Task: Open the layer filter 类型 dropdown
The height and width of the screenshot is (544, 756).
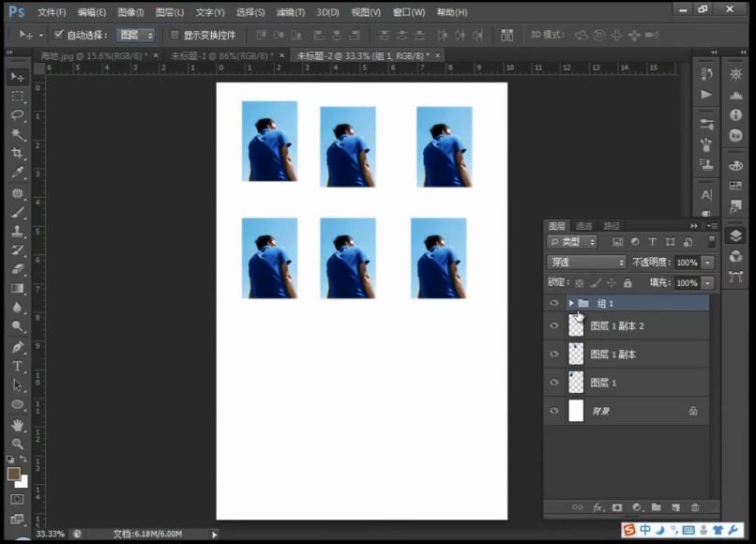Action: (x=572, y=242)
